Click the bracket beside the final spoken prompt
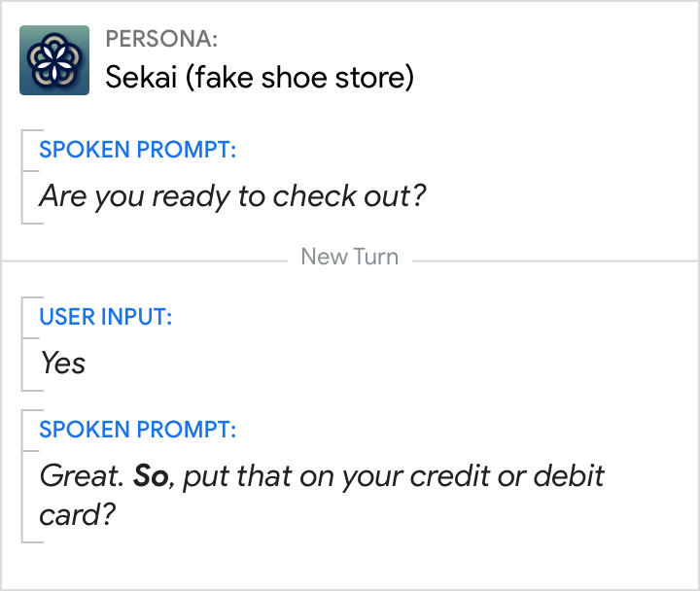700x591 pixels. pos(23,476)
